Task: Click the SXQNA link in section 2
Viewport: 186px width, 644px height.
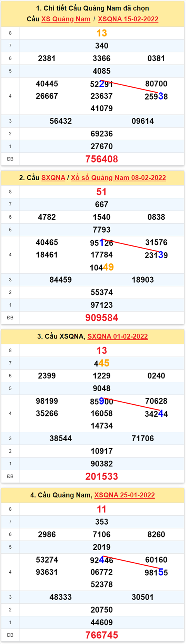Action: coord(53,178)
